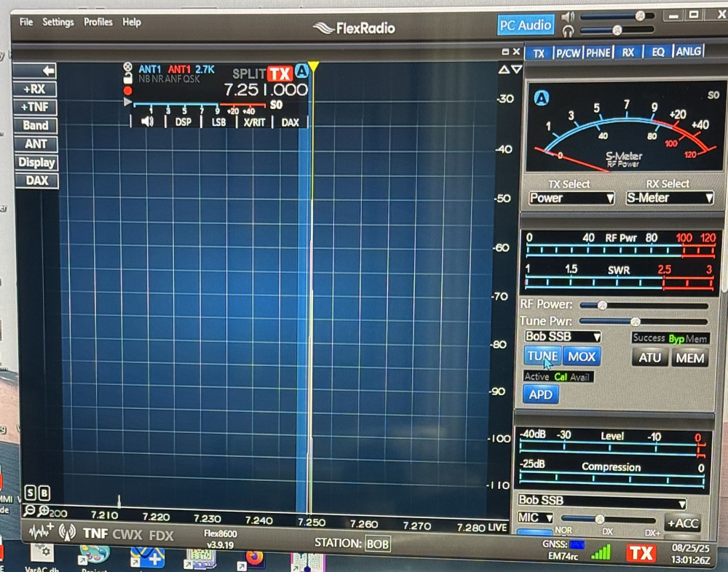Click the B band zoom button
Screen dimensions: 728x572
44,493
